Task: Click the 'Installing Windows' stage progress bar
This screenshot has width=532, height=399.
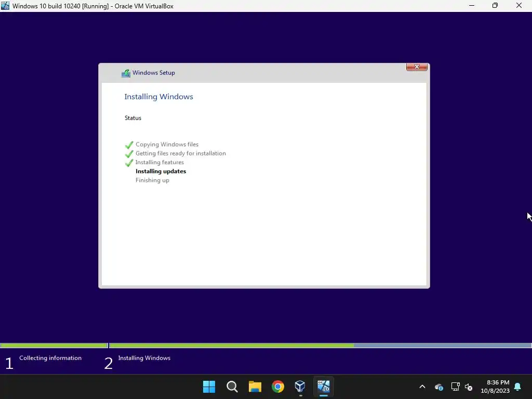Action: coord(320,345)
